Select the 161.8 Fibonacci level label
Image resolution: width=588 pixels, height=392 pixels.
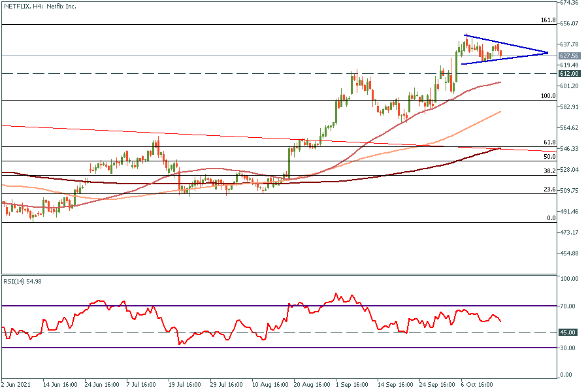click(x=549, y=20)
